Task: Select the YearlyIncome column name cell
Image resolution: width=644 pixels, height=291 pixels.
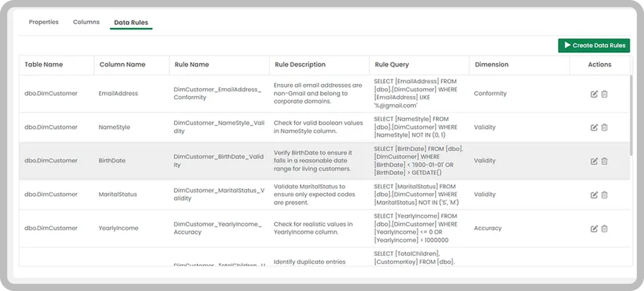Action: pos(118,228)
